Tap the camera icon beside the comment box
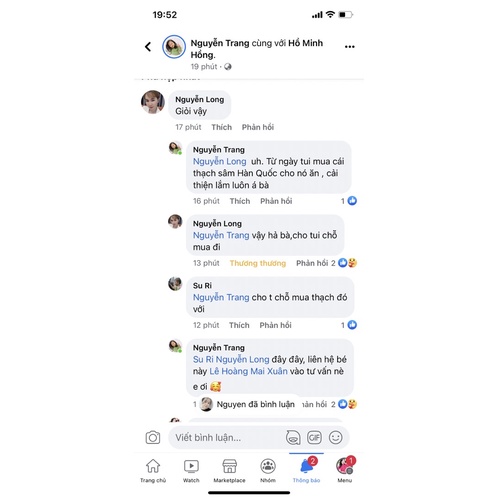The height and width of the screenshot is (499, 499). pos(153,437)
